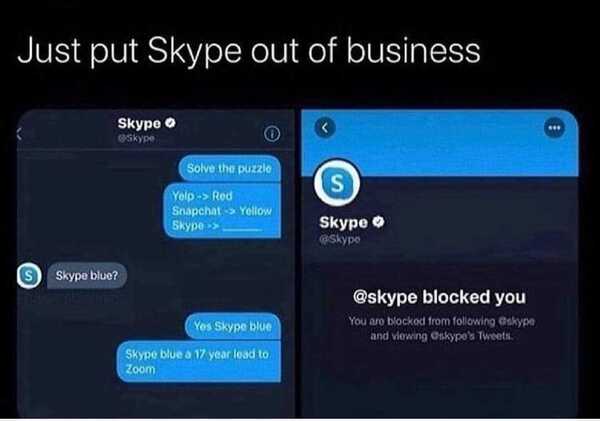The width and height of the screenshot is (600, 421).
Task: Open the three-dots menu on the profile header
Action: tap(554, 127)
